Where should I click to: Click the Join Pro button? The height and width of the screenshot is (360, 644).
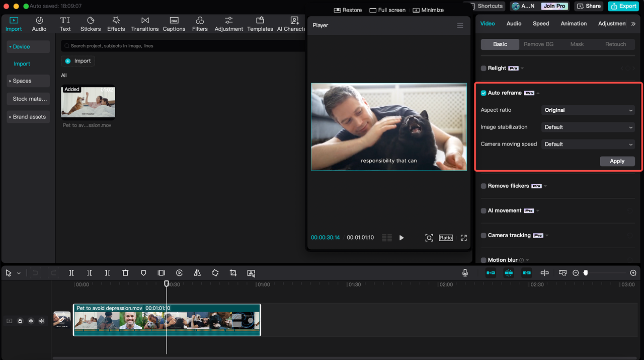[554, 6]
